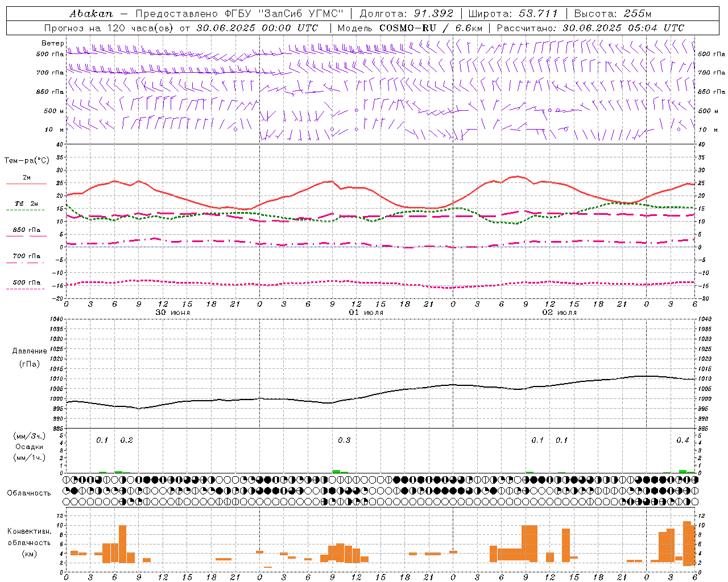Viewport: 728px width, 582px height.
Task: Click the 0.2 precipitation amount value
Action: (x=126, y=440)
